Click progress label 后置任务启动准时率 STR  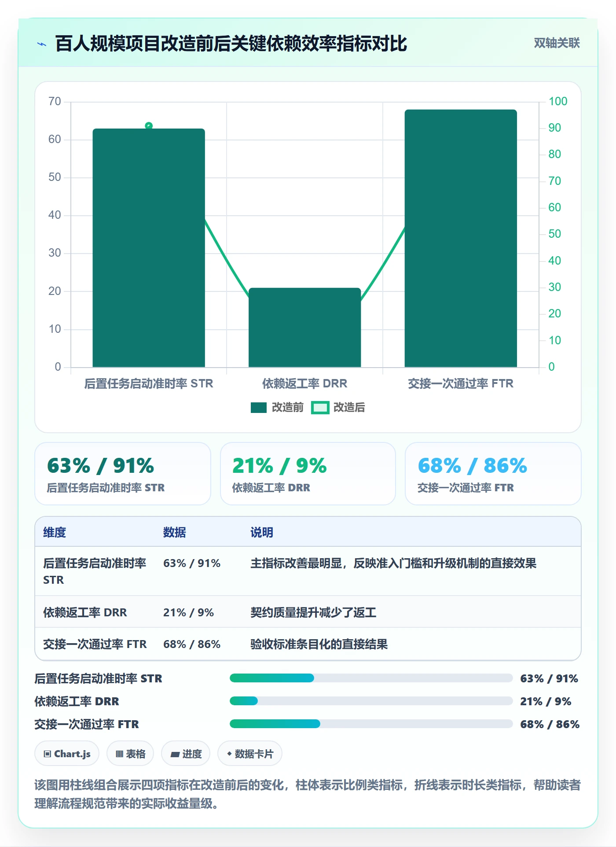tap(98, 678)
